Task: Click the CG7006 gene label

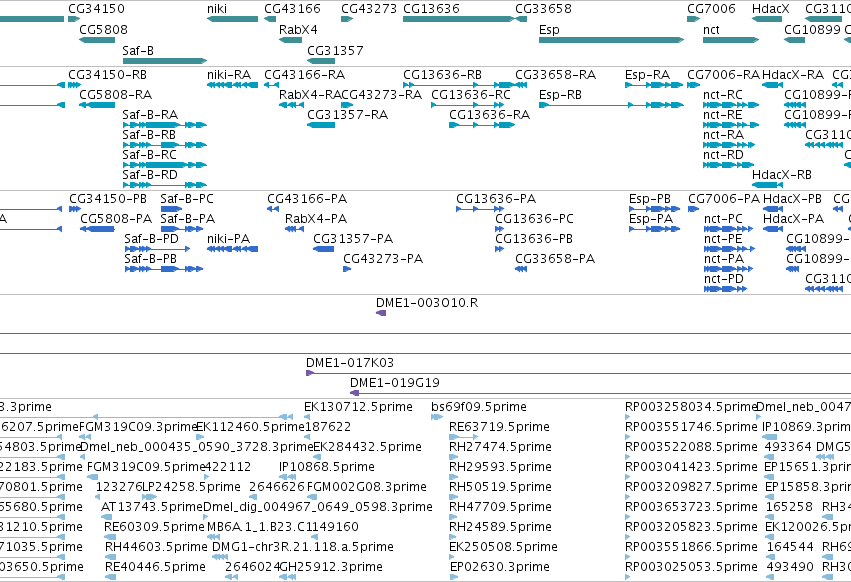Action: click(712, 9)
